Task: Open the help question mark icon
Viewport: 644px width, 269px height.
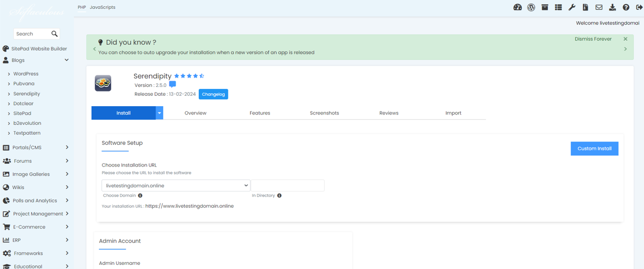Action: pos(626,7)
